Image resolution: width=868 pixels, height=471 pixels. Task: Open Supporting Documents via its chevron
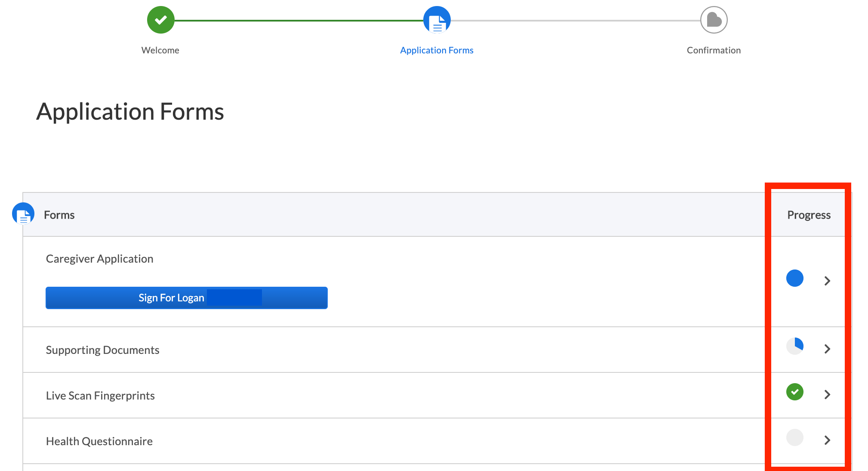coord(827,349)
